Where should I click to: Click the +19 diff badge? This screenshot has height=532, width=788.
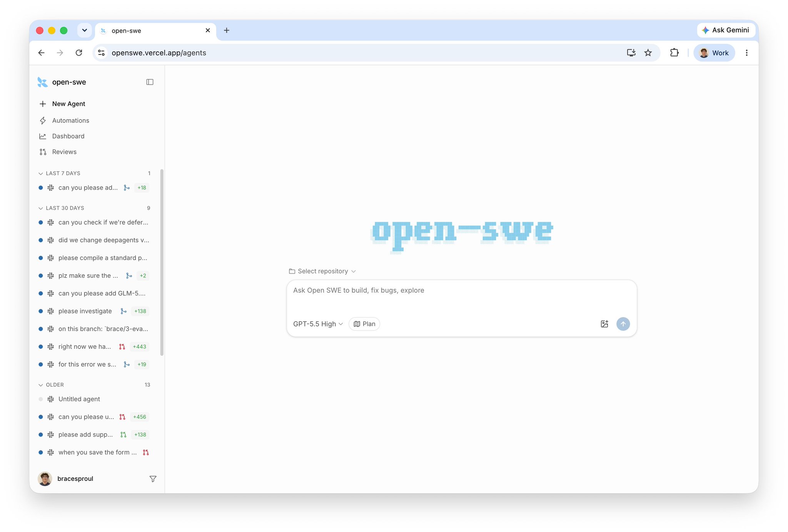pos(142,364)
